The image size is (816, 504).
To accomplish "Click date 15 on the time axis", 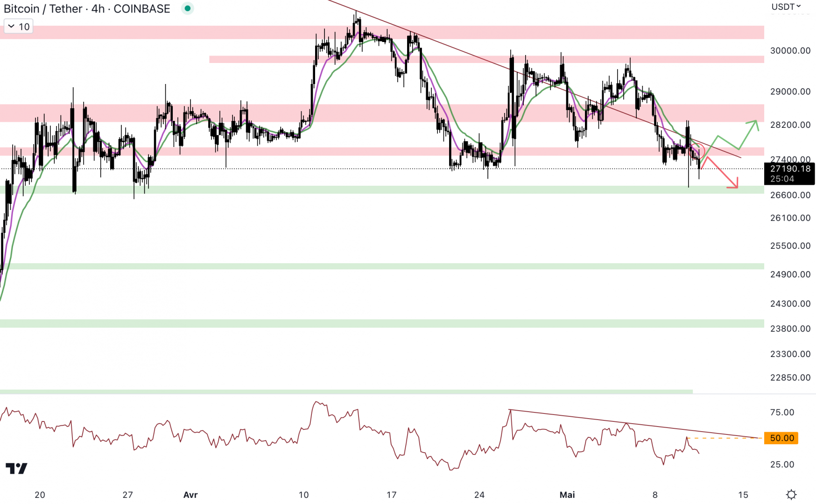I will coord(743,495).
